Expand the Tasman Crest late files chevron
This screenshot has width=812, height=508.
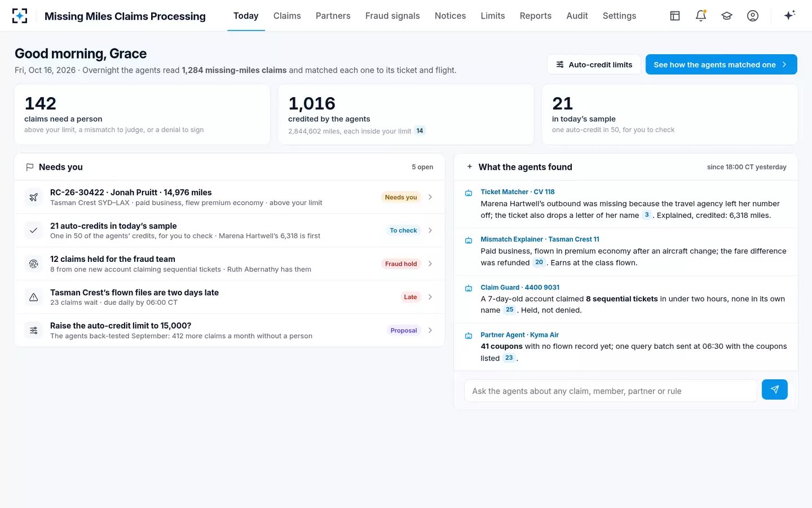tap(430, 297)
